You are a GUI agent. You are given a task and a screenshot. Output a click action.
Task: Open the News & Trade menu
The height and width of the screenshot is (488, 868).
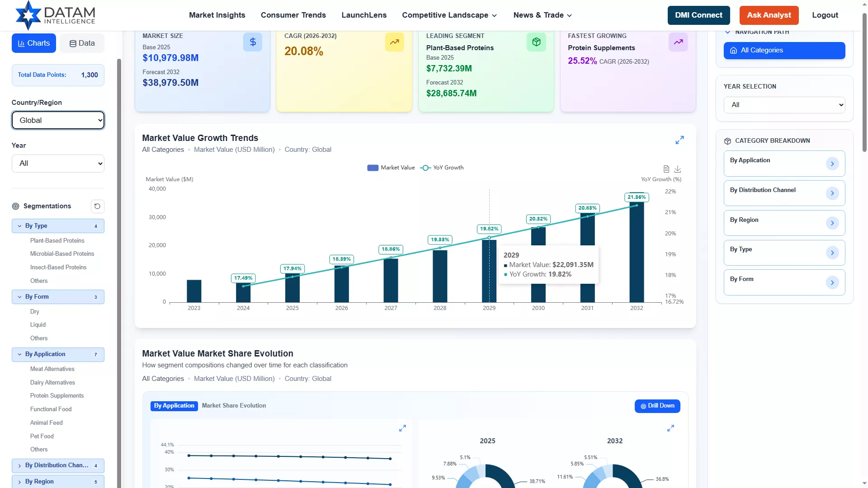click(542, 15)
